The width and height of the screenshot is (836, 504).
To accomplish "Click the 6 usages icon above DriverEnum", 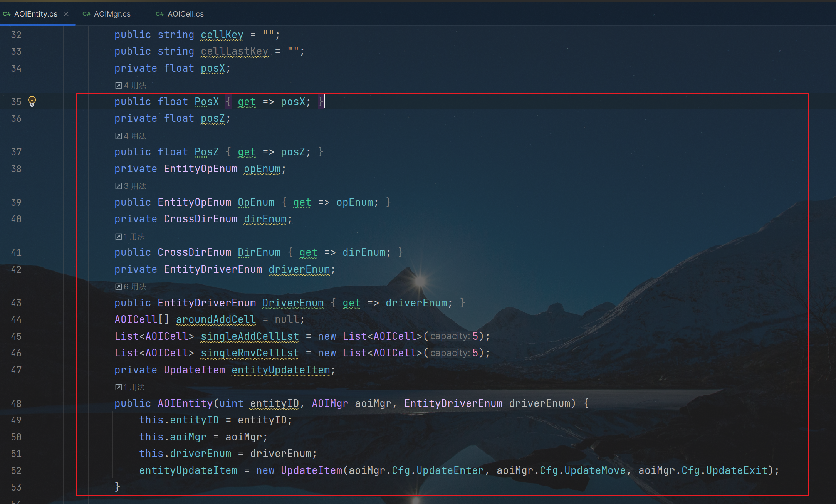I will pos(119,287).
